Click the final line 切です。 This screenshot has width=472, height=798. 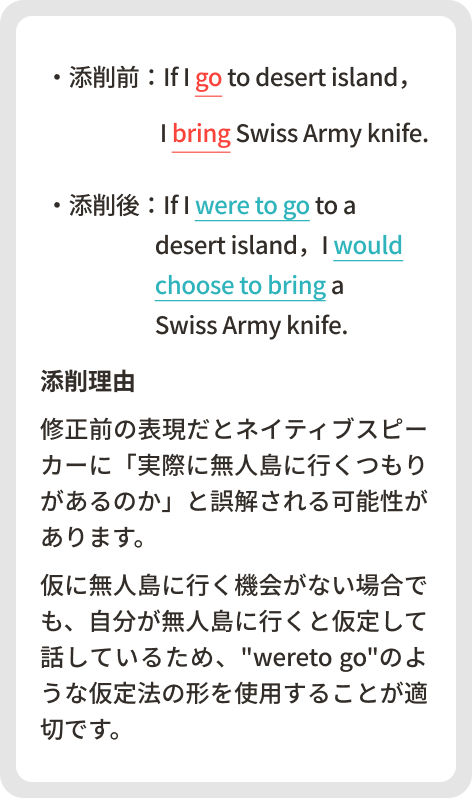(81, 729)
